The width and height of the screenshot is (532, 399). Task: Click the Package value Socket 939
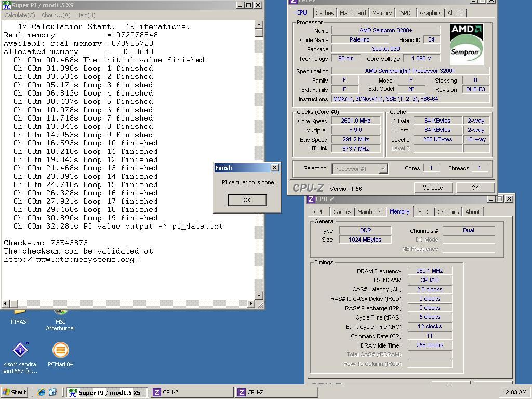pyautogui.click(x=386, y=49)
